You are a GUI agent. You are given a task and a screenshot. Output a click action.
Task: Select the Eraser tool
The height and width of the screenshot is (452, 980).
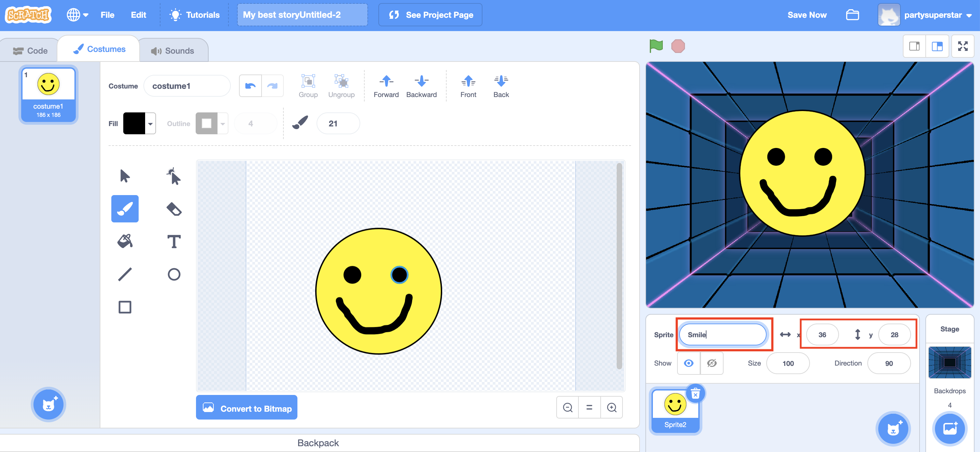pyautogui.click(x=174, y=209)
